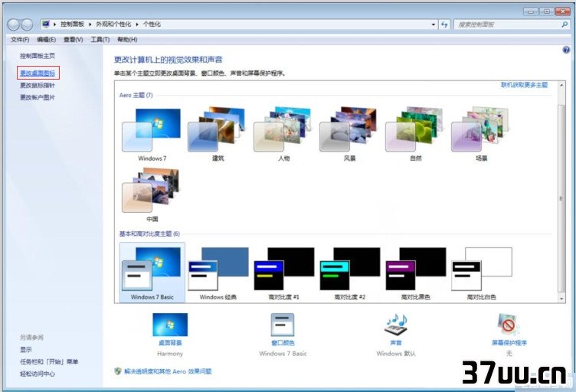Viewport: 576px width, 392px height.
Task: Open the 显示 link in sidebar
Action: click(26, 349)
